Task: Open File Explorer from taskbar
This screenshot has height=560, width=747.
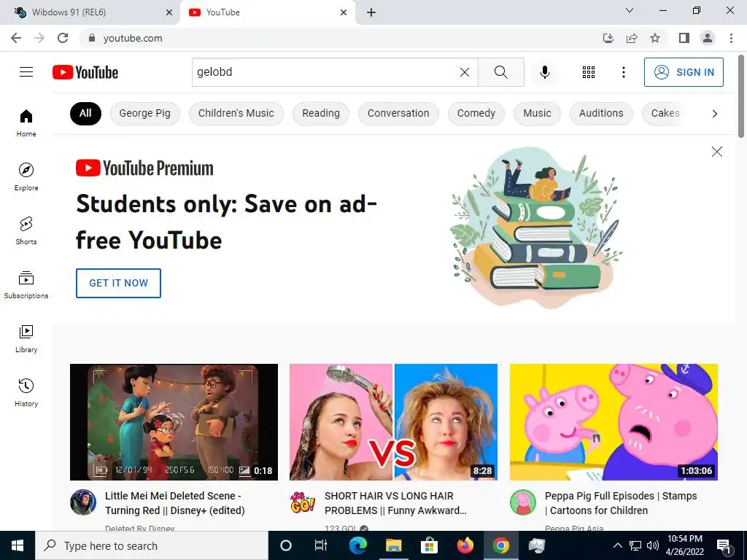Action: (x=393, y=545)
